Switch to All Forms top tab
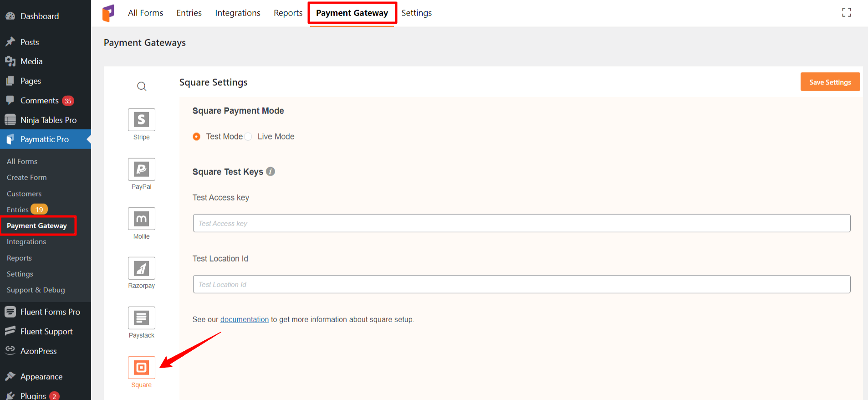 145,13
